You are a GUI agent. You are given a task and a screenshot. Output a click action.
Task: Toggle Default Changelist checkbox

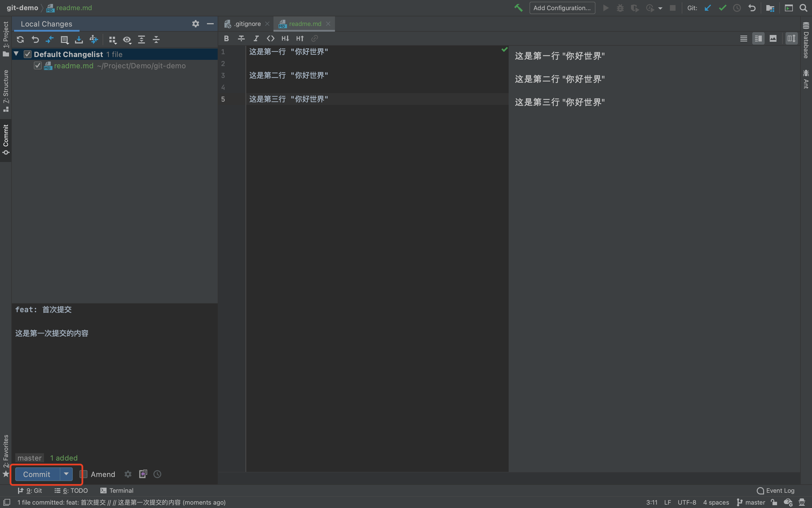tap(28, 54)
